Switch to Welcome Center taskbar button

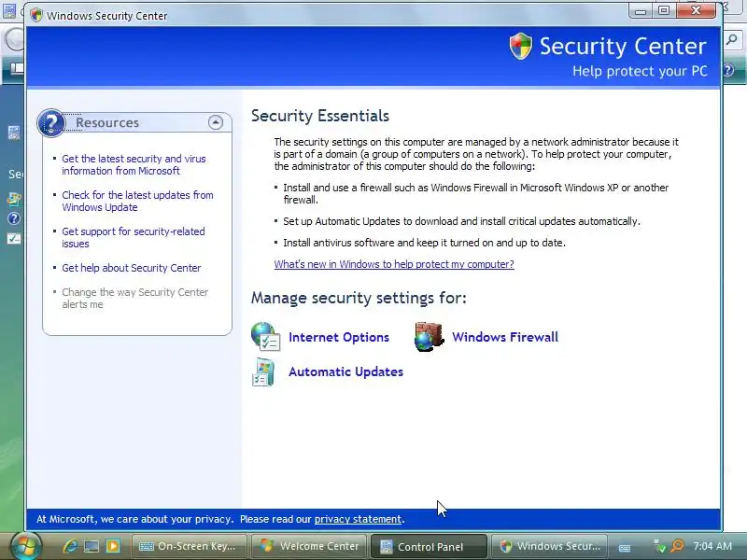[x=310, y=546]
